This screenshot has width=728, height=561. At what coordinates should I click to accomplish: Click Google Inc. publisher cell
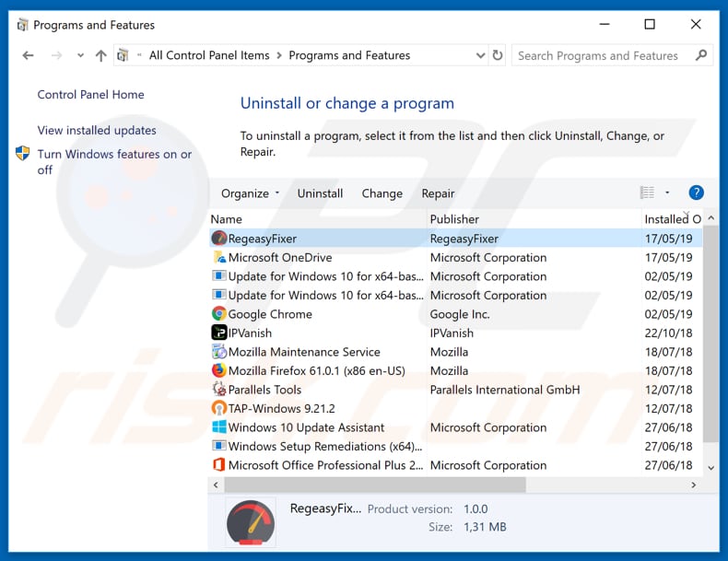(460, 314)
